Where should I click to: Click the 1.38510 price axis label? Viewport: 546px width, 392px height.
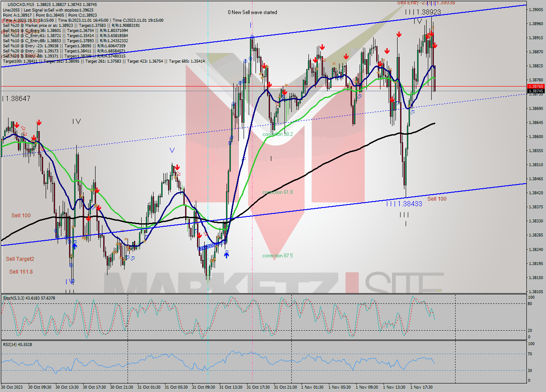536,165
